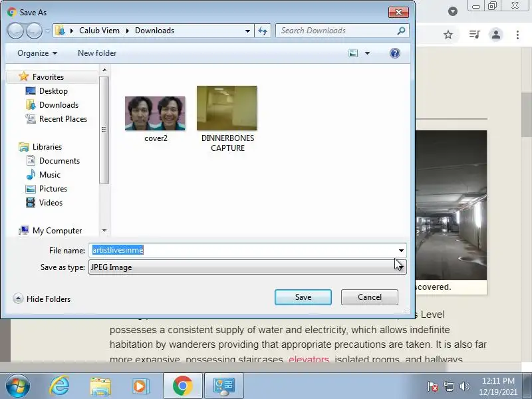This screenshot has width=532, height=399.
Task: Select the cover2 image thumbnail
Action: click(156, 114)
